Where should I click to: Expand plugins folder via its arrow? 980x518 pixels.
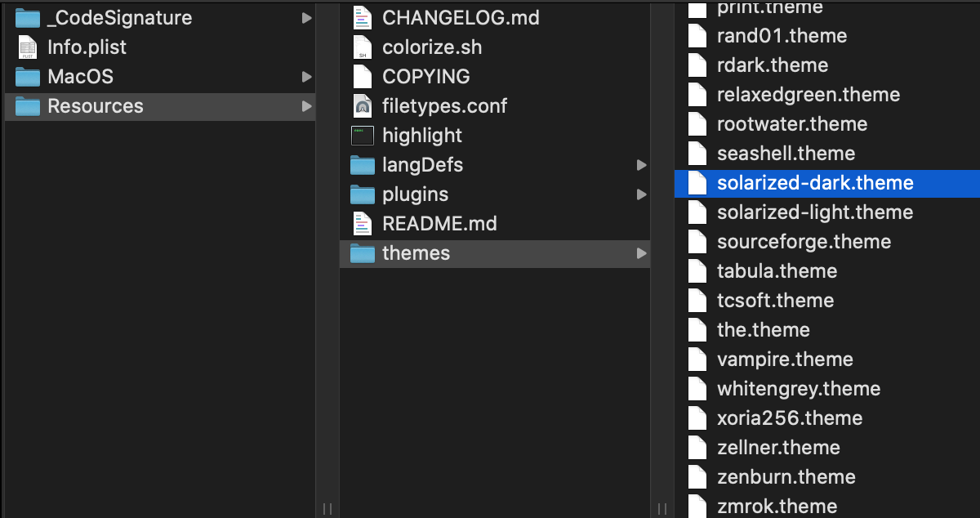coord(641,194)
